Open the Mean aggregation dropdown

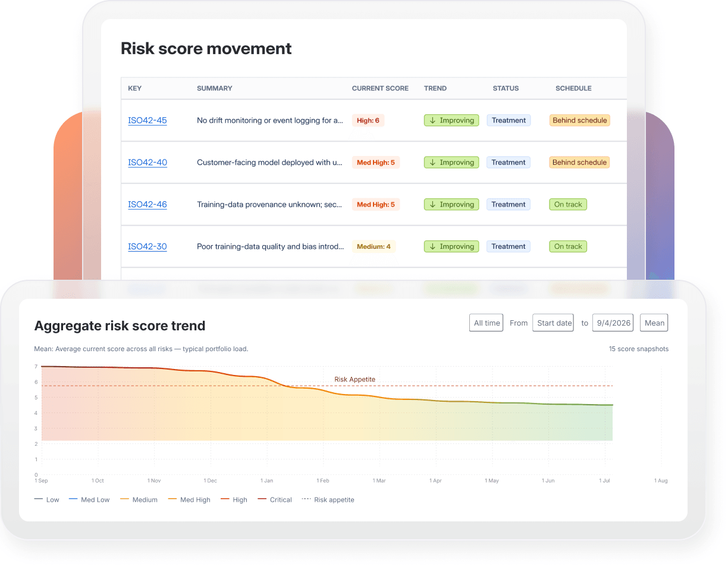point(654,323)
